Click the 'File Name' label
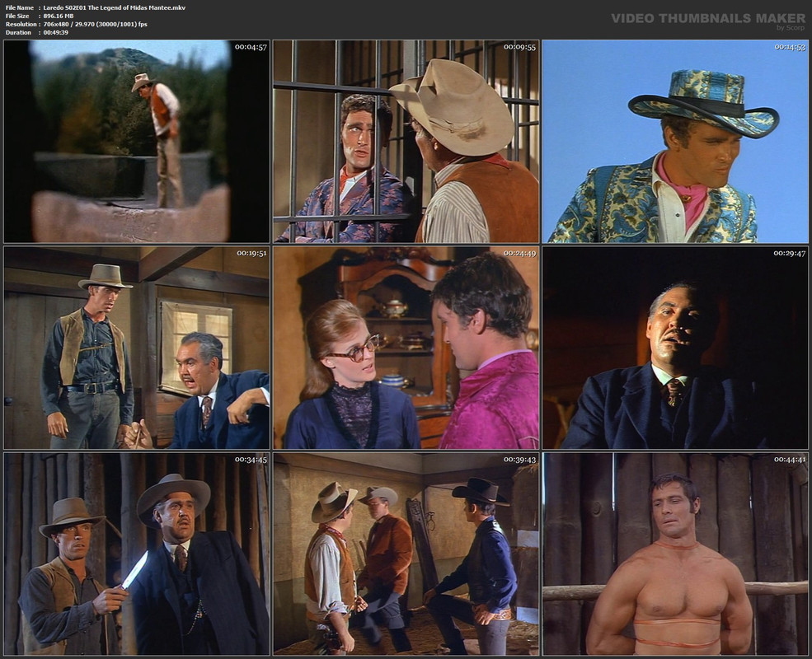 (x=20, y=7)
